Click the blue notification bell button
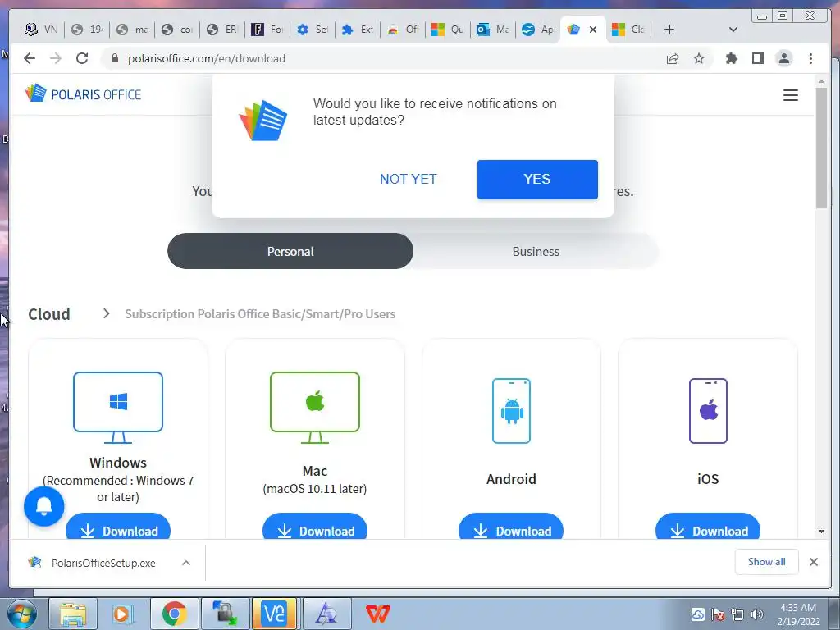 44,506
